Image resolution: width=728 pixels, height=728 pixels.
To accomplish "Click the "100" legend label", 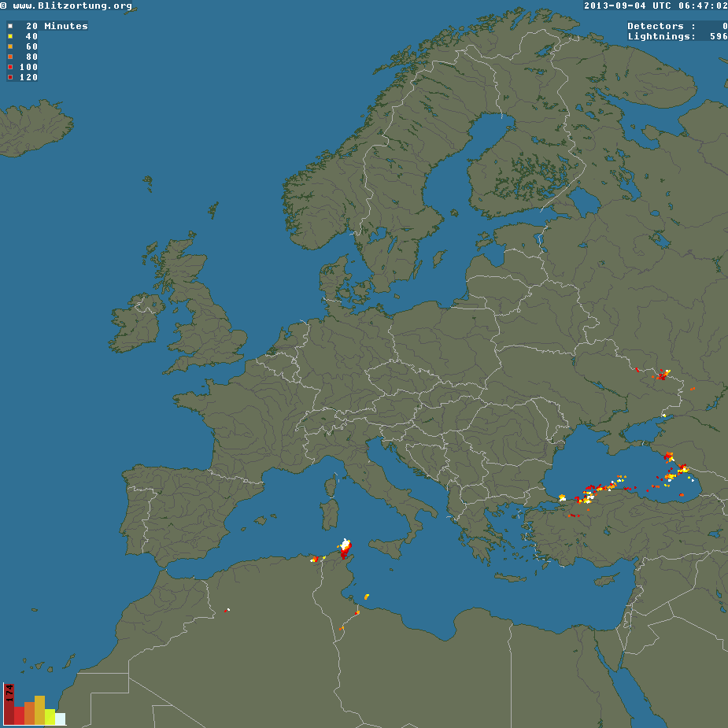I will click(x=28, y=67).
